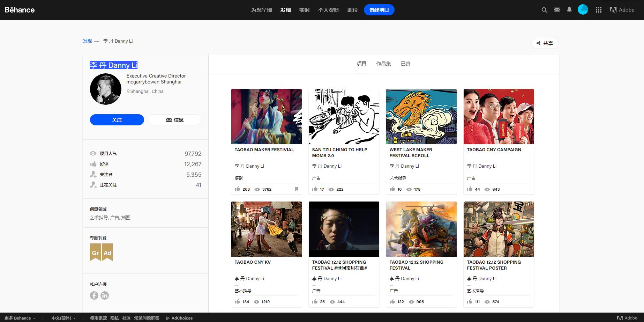Click the thumbs-up icon on Taobao CNY Campaign
This screenshot has width=644, height=322.
(x=470, y=189)
